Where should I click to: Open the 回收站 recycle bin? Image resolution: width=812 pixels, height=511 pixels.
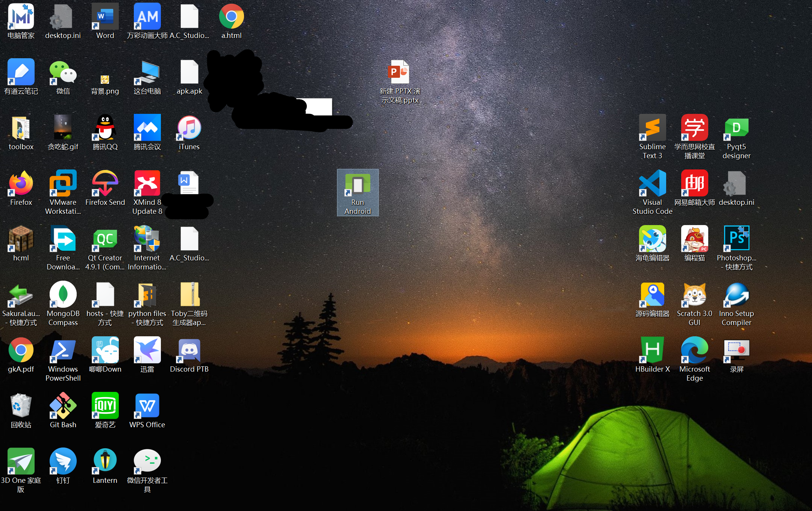pyautogui.click(x=21, y=411)
